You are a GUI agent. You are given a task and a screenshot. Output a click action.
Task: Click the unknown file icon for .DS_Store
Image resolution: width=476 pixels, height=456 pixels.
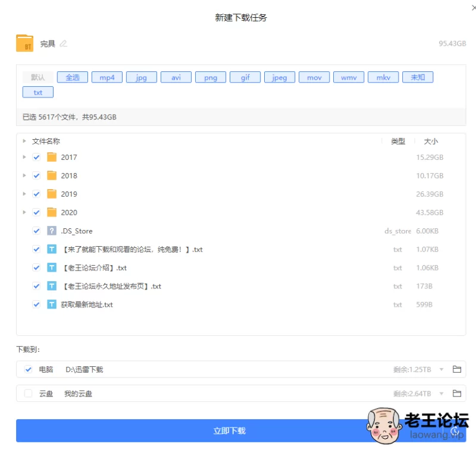tap(52, 231)
